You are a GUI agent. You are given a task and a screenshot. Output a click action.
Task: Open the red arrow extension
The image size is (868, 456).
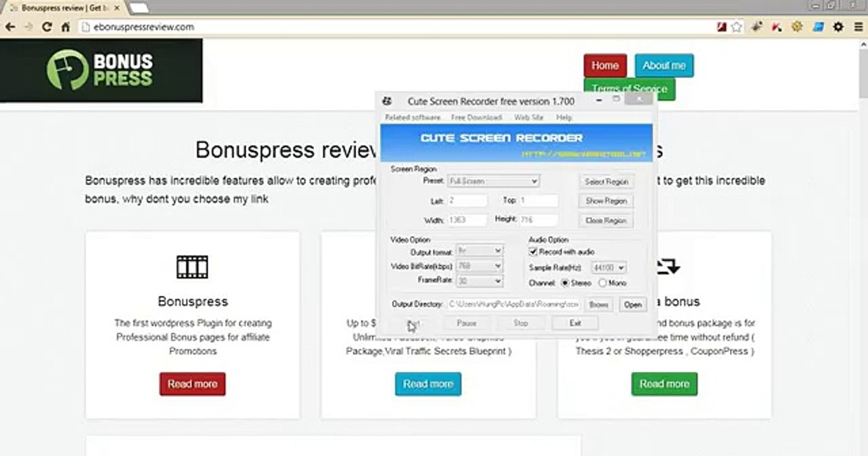(777, 27)
